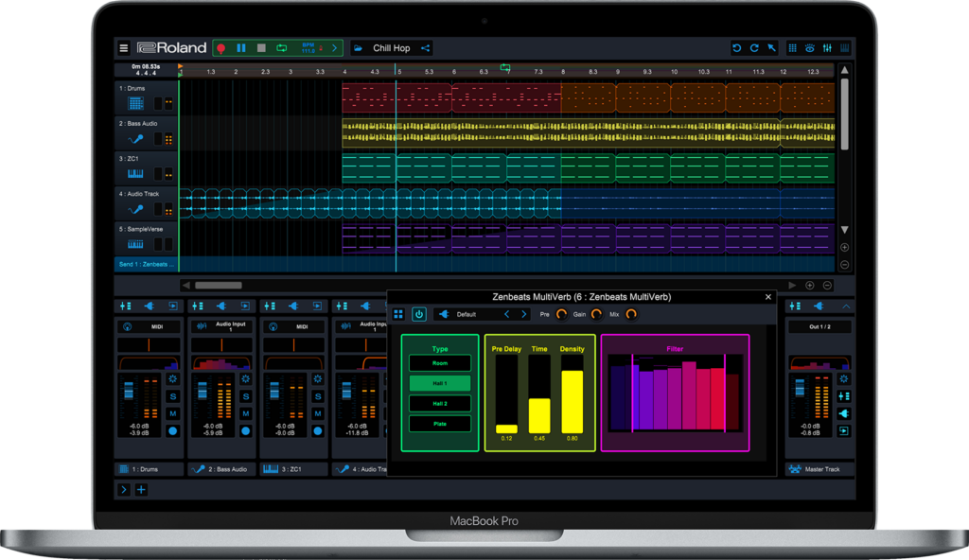The width and height of the screenshot is (969, 560).
Task: Go to the next MultiVerb preset arrow
Action: coord(523,314)
